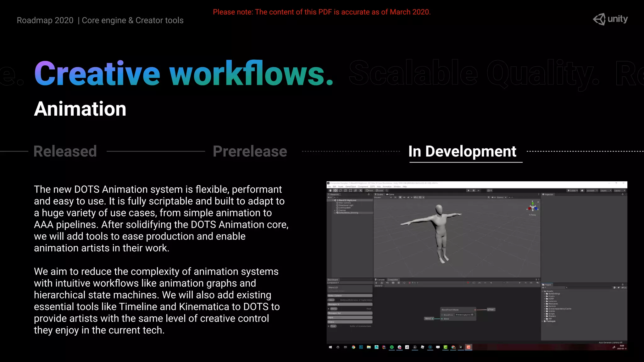Open Cortana search circle on taskbar

[x=338, y=347]
